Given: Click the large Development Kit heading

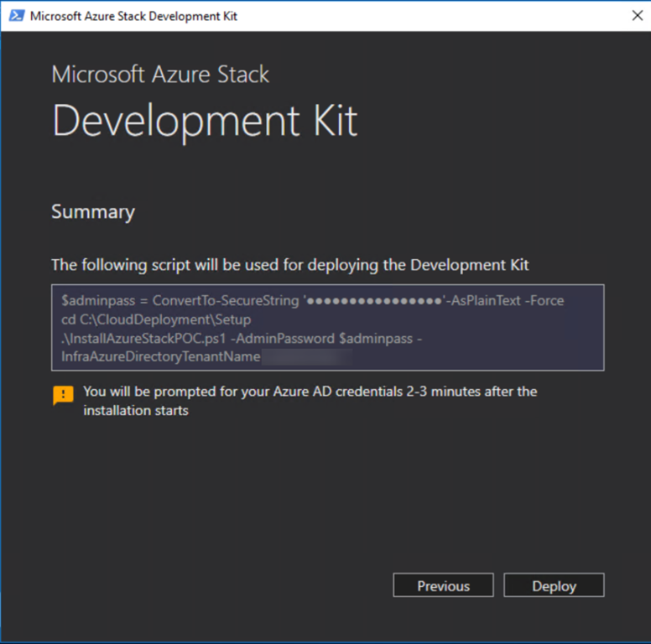Looking at the screenshot, I should coord(205,121).
